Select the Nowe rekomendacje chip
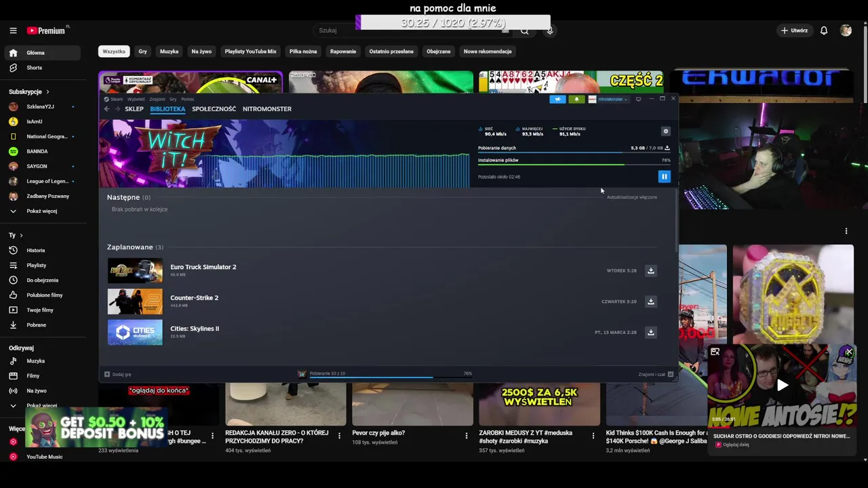Viewport: 868px width, 488px height. click(x=488, y=52)
